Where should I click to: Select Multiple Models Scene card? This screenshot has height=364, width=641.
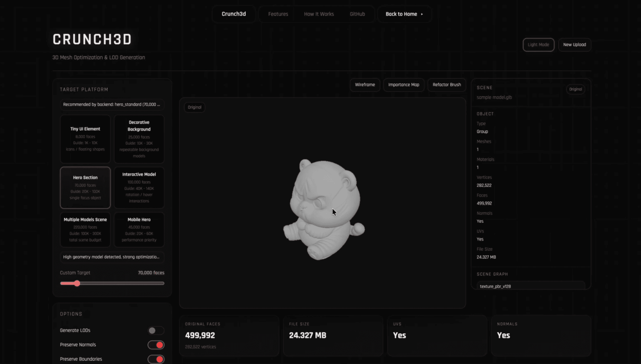[x=85, y=229]
